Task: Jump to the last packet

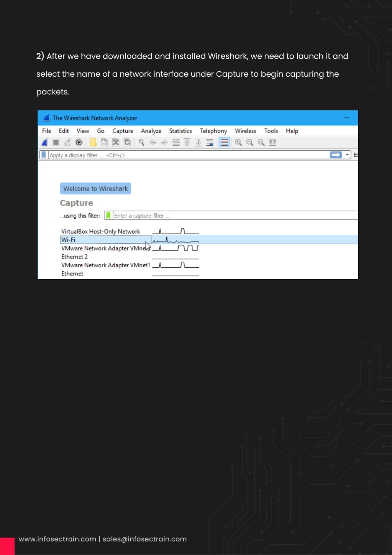Action: pyautogui.click(x=198, y=143)
